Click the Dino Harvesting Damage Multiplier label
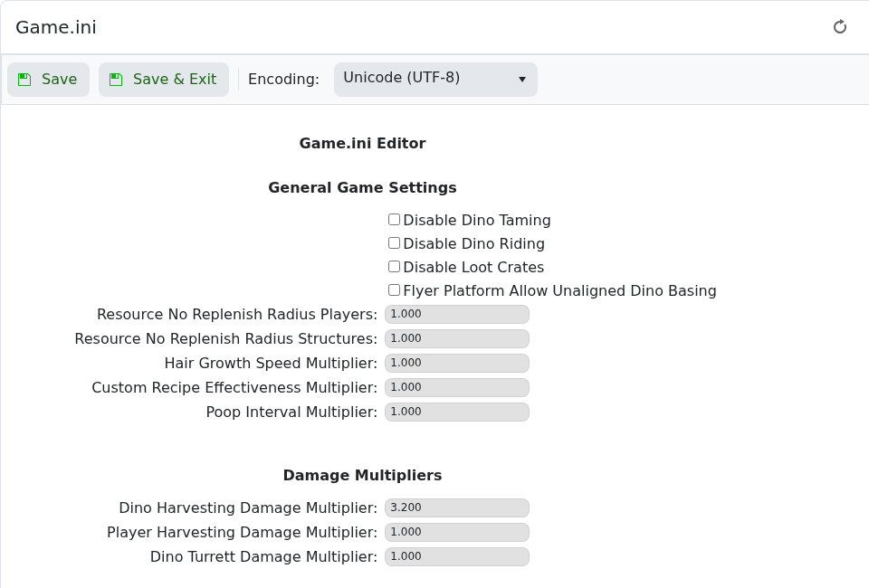 (248, 508)
